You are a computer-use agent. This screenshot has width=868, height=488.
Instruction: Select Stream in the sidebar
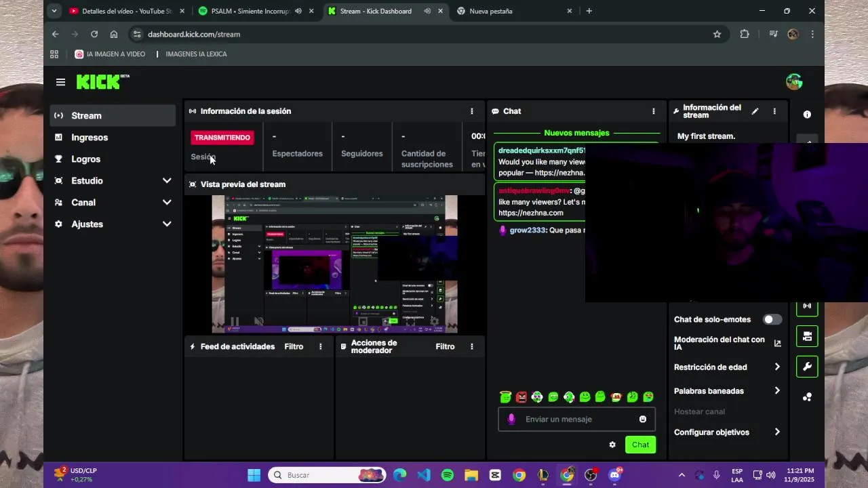click(113, 116)
